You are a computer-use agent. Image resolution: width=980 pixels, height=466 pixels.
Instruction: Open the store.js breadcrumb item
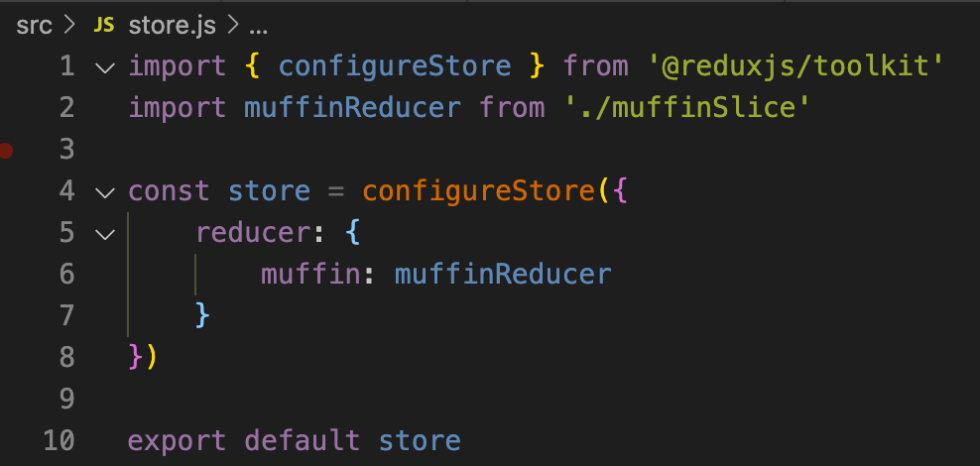(172, 26)
